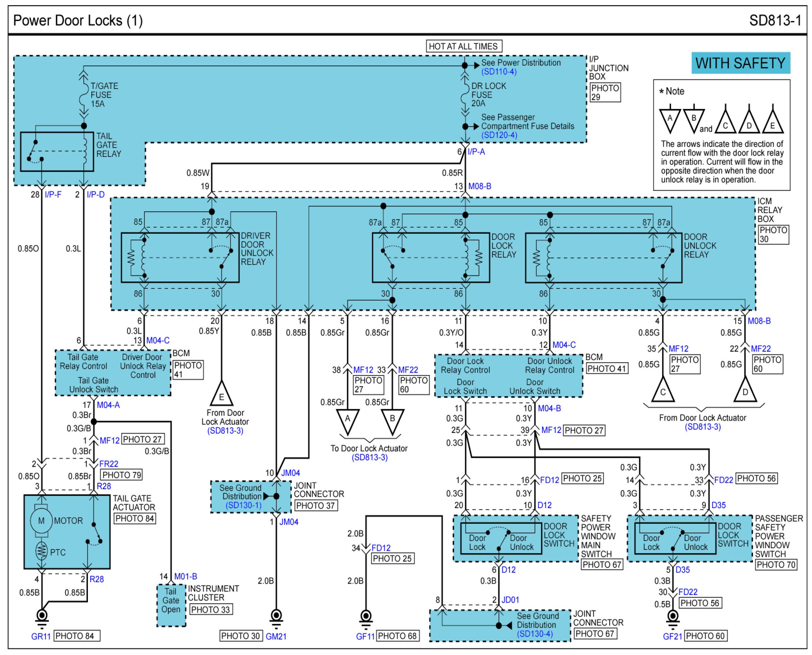812x655 pixels.
Task: Click the PTC thermistor symbol
Action: tap(41, 551)
